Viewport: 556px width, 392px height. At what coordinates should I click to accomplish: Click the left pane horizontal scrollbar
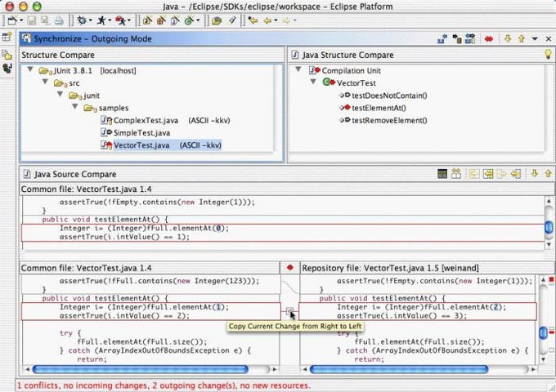tap(140, 369)
